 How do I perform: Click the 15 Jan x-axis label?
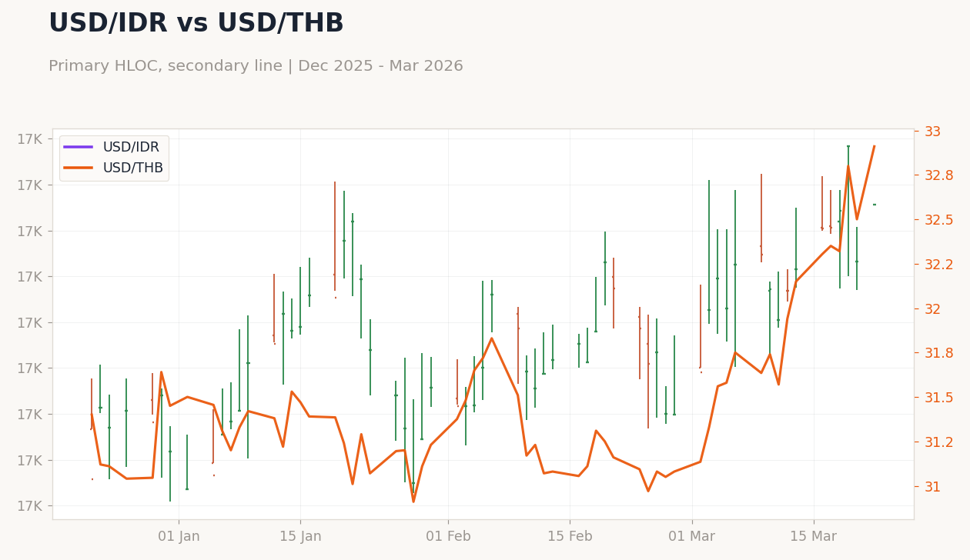(x=300, y=537)
